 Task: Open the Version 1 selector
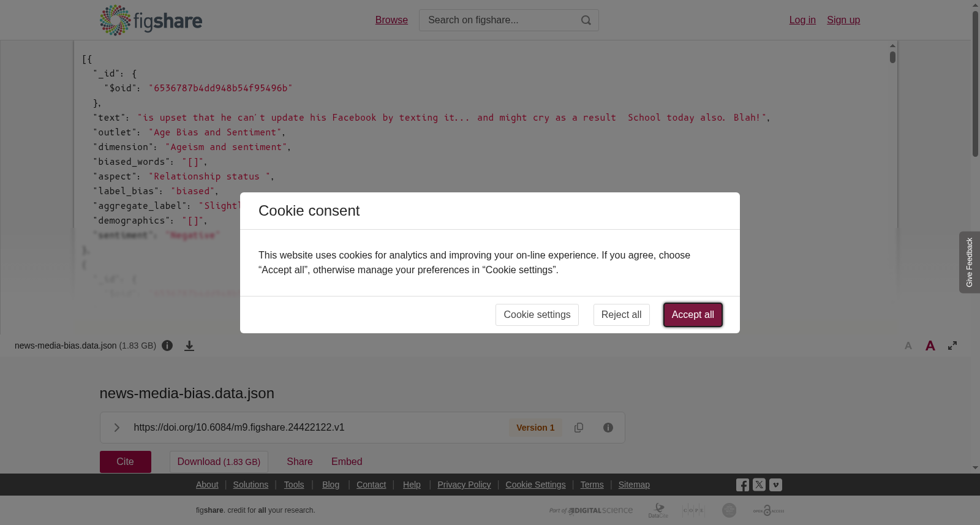(535, 428)
